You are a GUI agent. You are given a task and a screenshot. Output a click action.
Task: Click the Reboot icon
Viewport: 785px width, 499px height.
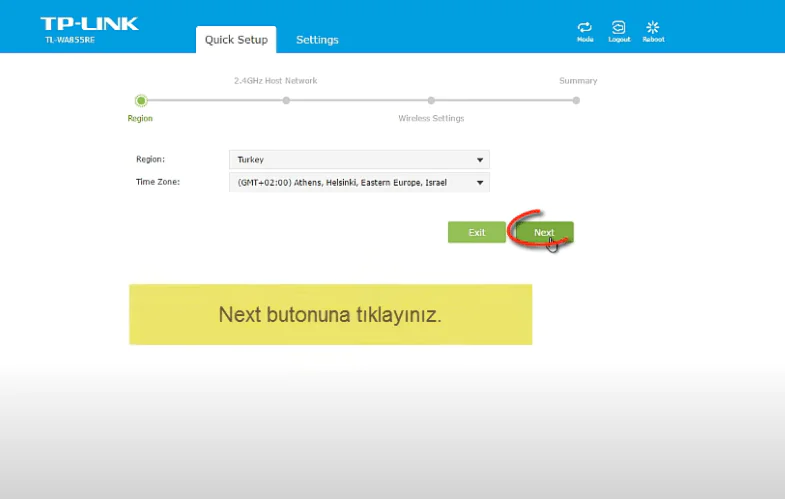(x=653, y=32)
